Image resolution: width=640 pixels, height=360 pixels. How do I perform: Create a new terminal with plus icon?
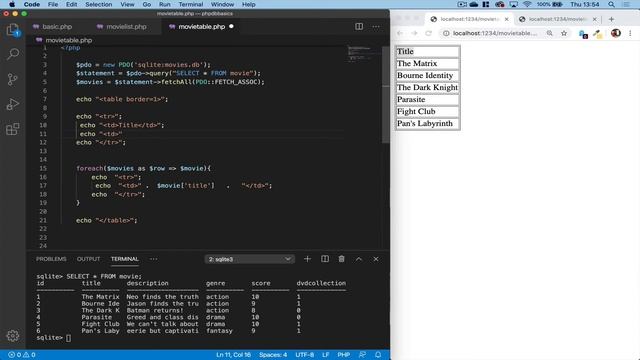(x=307, y=259)
